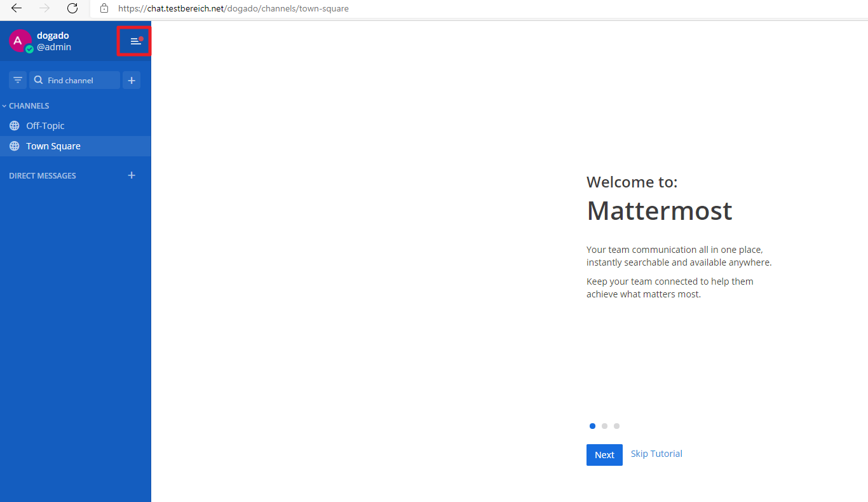Open the Off-Topic channel

point(76,126)
